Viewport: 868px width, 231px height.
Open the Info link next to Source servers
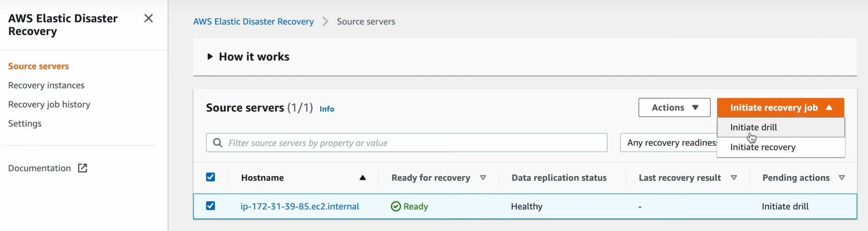click(x=327, y=109)
